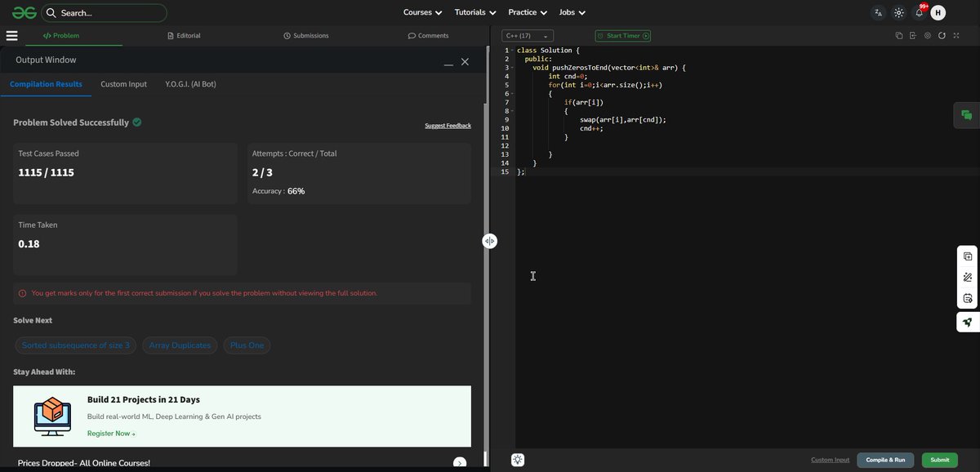Open the H profile avatar
The height and width of the screenshot is (472, 980).
tap(938, 12)
